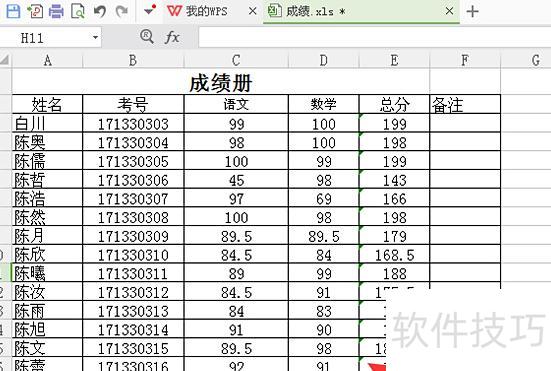Open Print Preview icon

[x=78, y=12]
